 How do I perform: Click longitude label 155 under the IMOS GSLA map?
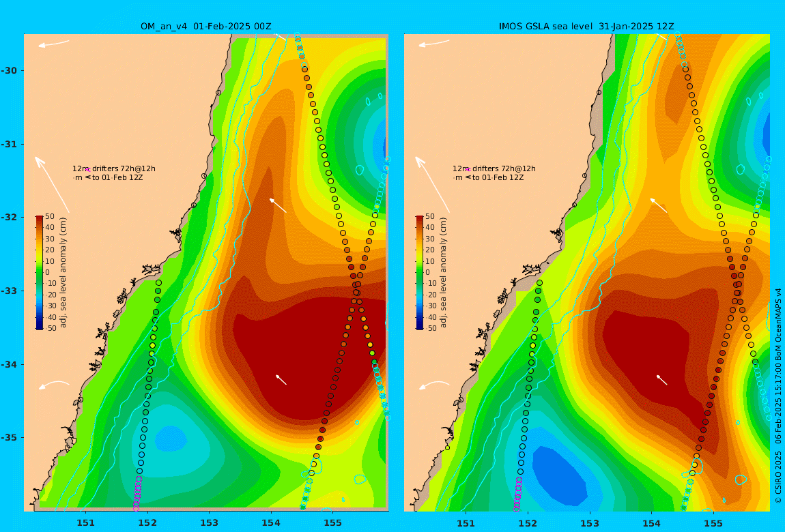(713, 523)
